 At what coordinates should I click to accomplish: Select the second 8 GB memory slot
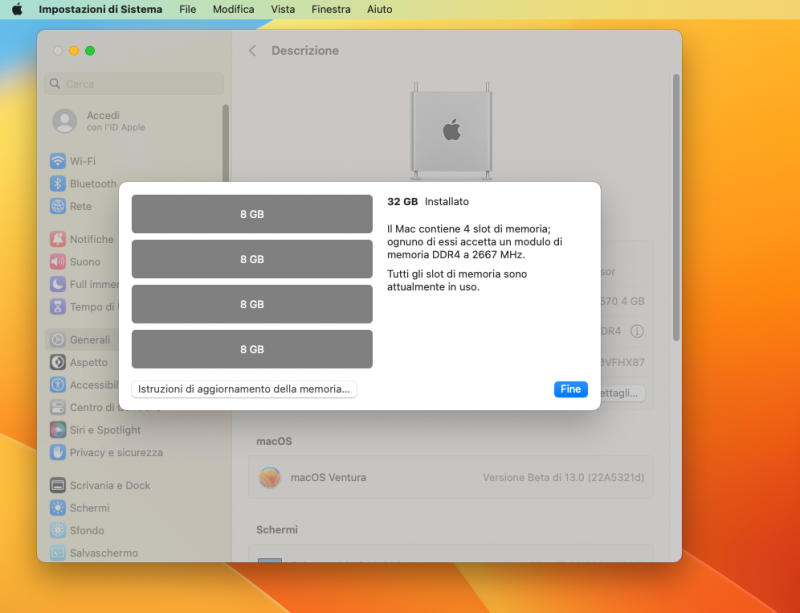point(252,259)
